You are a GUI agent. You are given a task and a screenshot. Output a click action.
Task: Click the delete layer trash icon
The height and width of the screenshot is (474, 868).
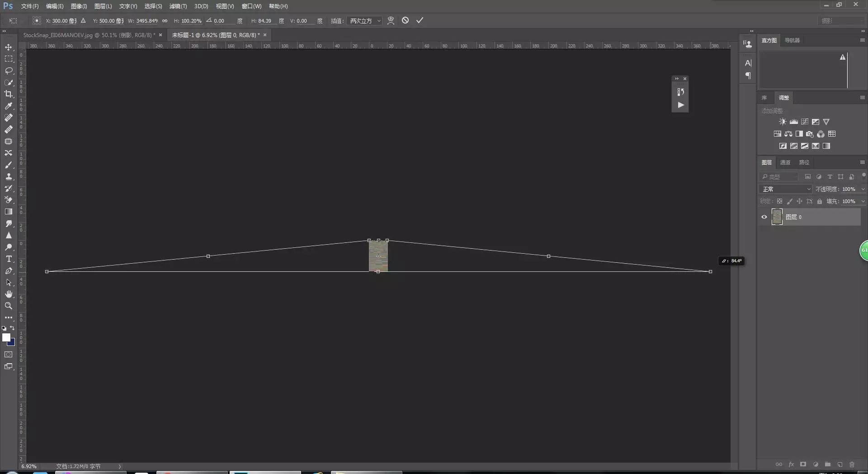point(852,465)
